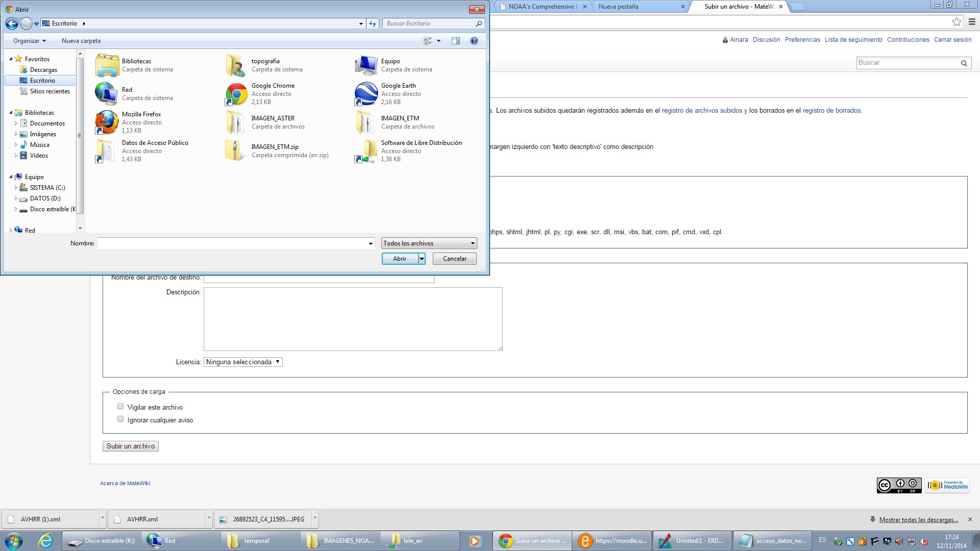Click into the Descripción text area

click(x=353, y=319)
